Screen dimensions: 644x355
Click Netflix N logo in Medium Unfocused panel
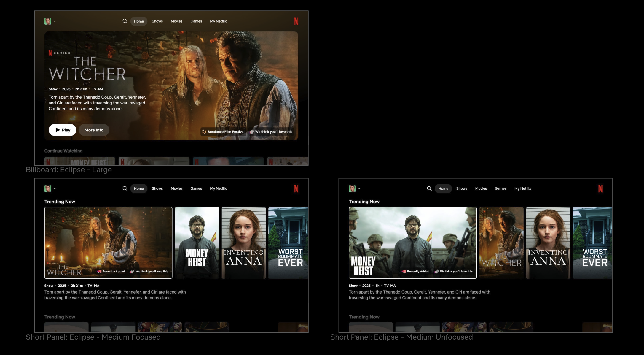600,188
